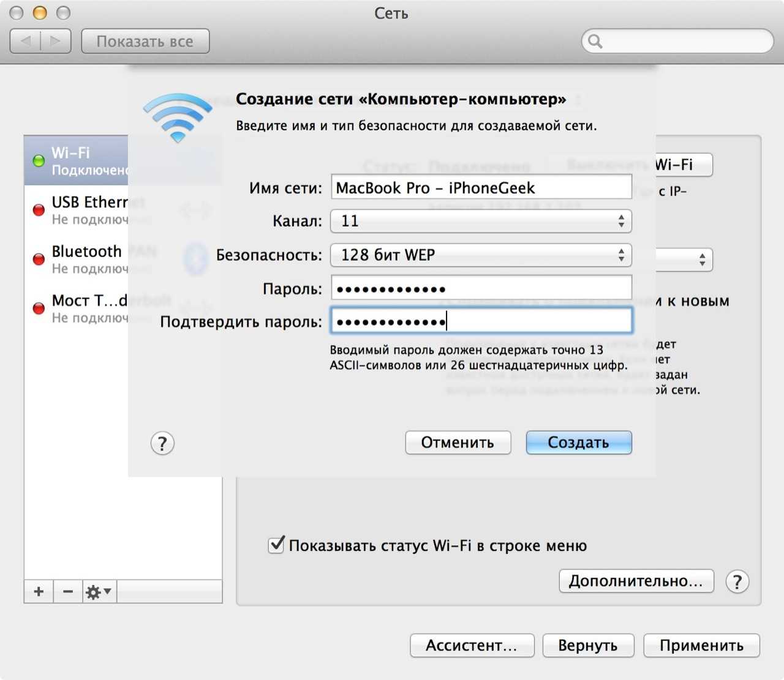
Task: Click the 13 ASCII-символов password hint text
Action: point(478,357)
